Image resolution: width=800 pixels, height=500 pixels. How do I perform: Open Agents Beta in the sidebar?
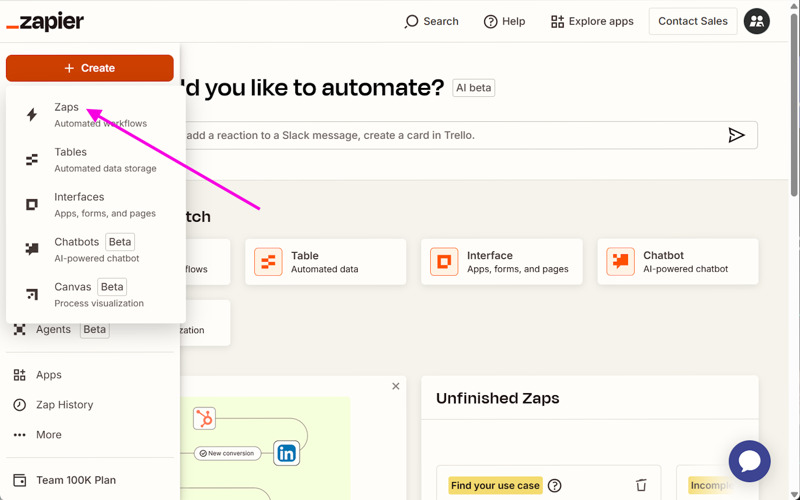[61, 330]
